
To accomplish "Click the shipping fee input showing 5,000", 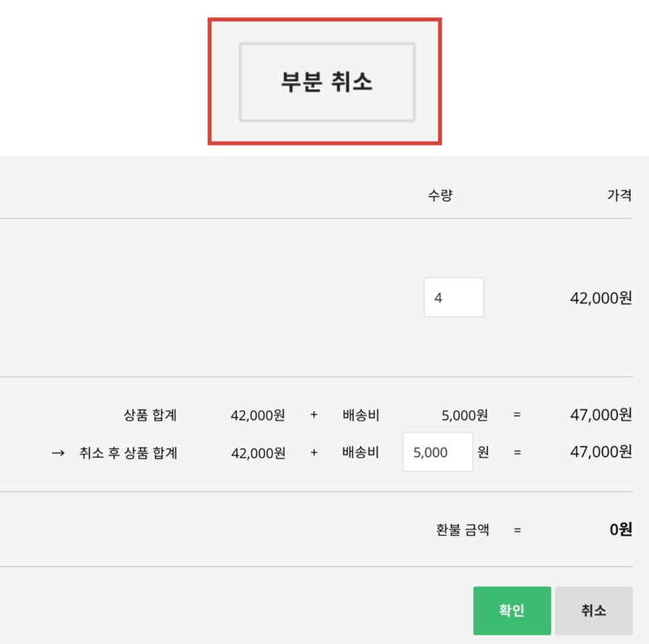I will coord(437,452).
